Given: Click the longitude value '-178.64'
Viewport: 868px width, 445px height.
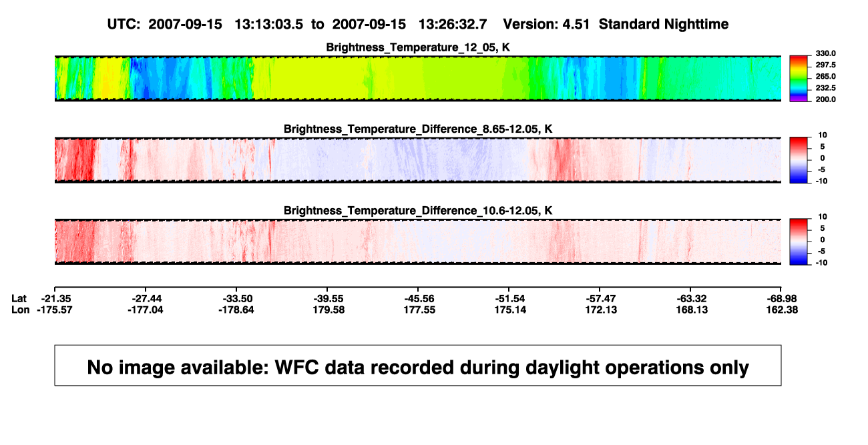Looking at the screenshot, I should click(238, 310).
